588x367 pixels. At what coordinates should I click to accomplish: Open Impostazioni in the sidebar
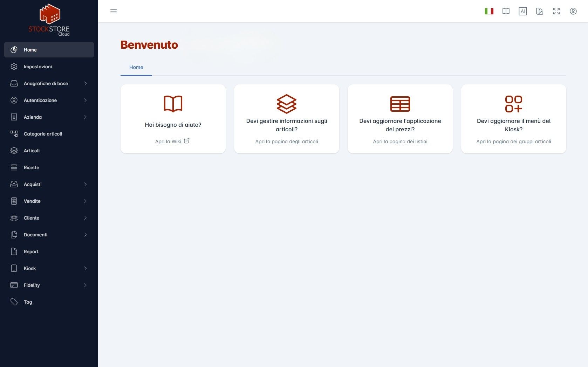[49, 67]
